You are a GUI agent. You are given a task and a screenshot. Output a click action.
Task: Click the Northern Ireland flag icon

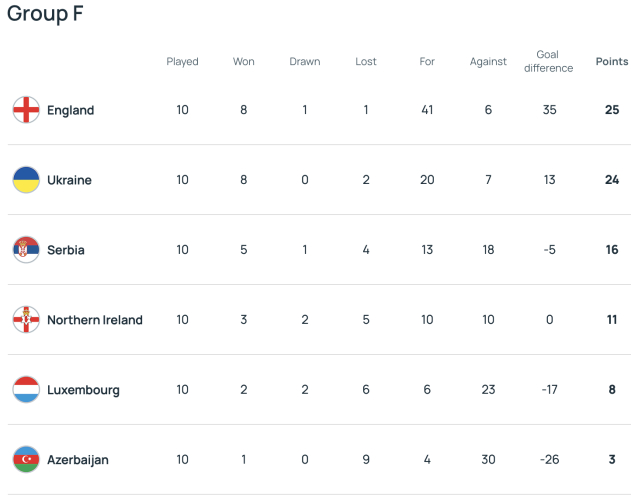click(x=26, y=320)
